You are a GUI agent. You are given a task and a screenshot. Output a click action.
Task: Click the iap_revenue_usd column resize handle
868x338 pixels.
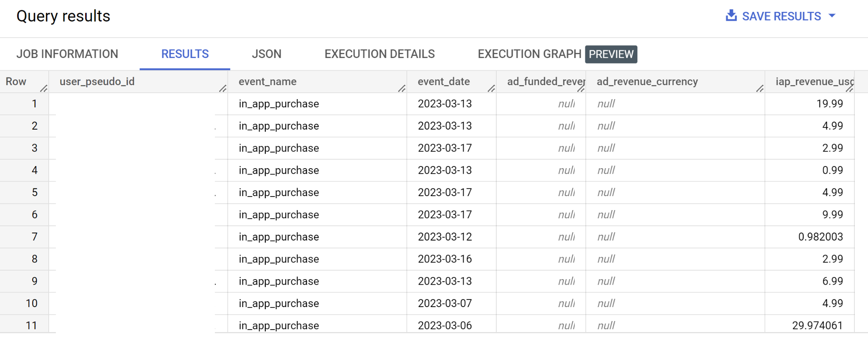coord(849,88)
